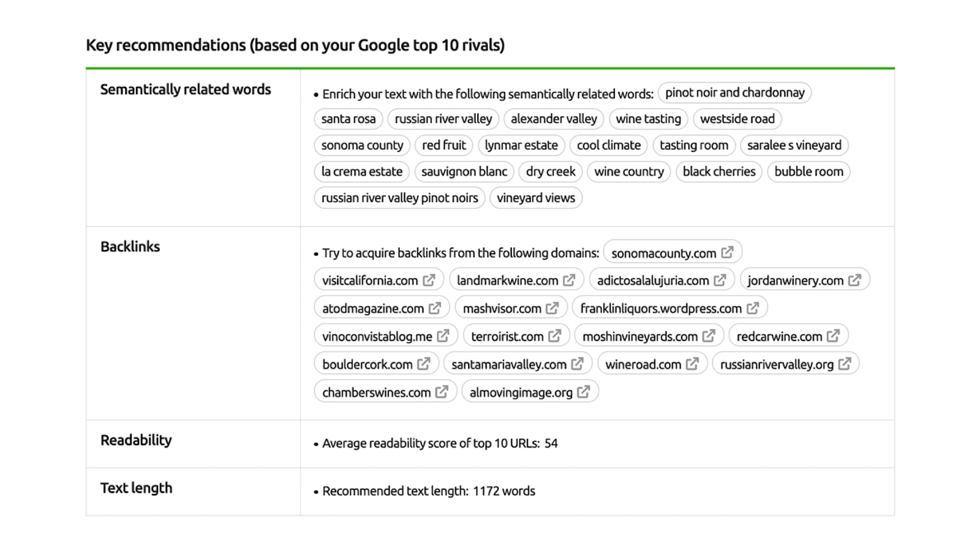Click the external link icon beside visitcalifornia.com

point(430,279)
